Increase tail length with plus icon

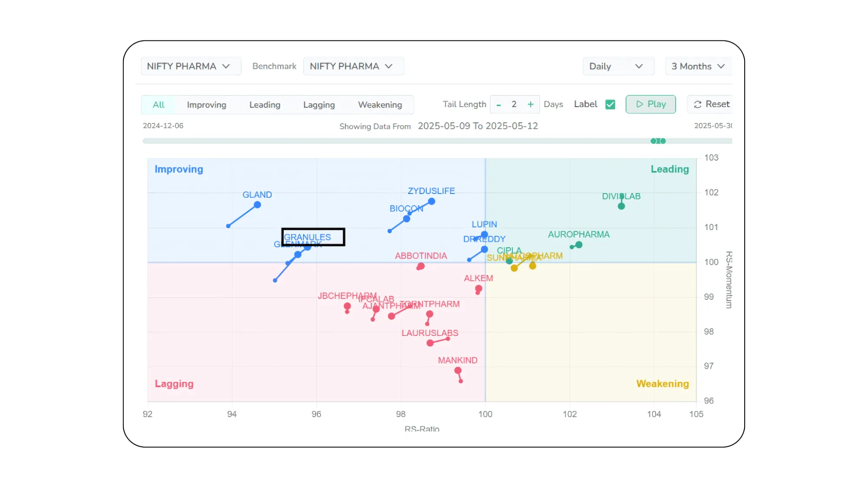point(530,105)
